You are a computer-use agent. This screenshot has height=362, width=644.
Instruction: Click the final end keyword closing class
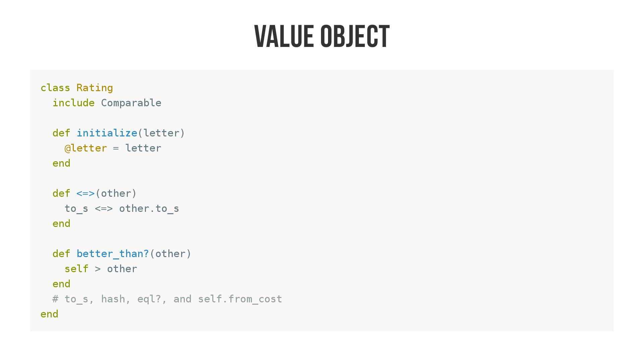[49, 314]
